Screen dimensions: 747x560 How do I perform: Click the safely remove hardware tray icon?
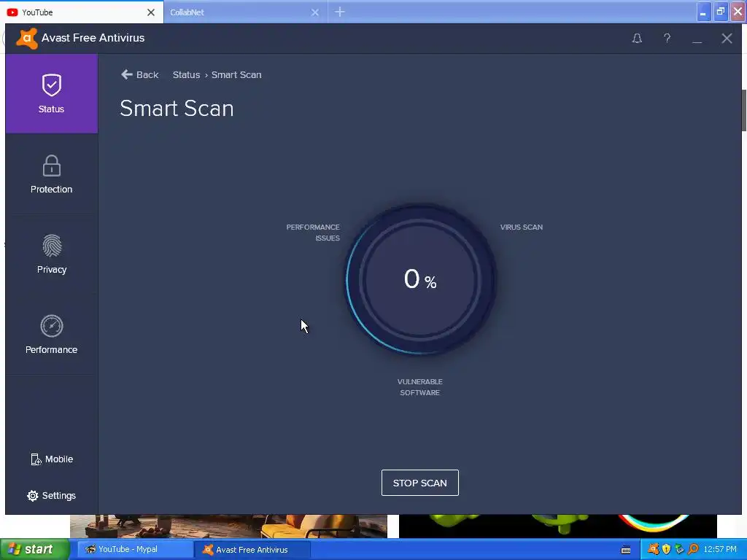click(680, 550)
